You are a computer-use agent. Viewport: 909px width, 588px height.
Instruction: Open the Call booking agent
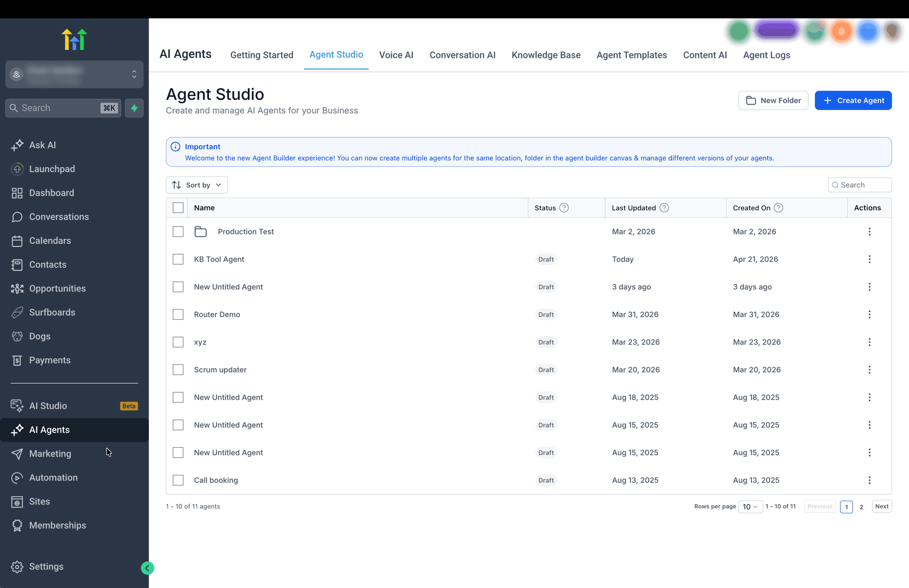click(216, 480)
